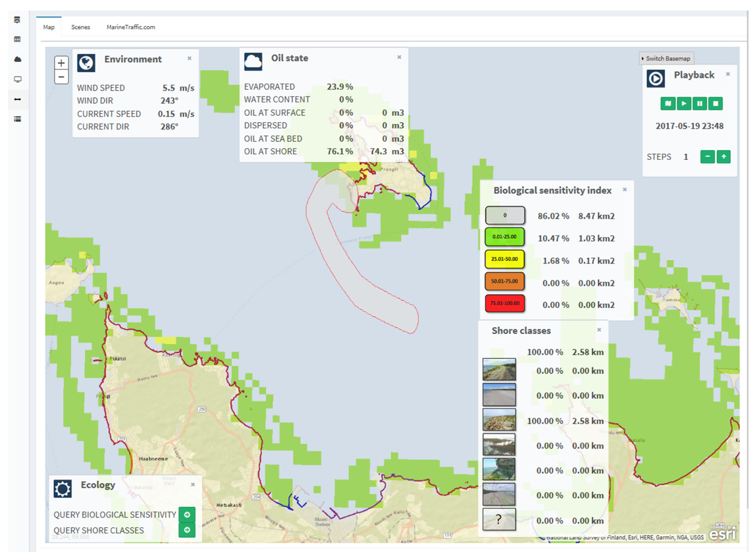Switch to the Scenes tab
The width and height of the screenshot is (756, 560).
click(80, 27)
